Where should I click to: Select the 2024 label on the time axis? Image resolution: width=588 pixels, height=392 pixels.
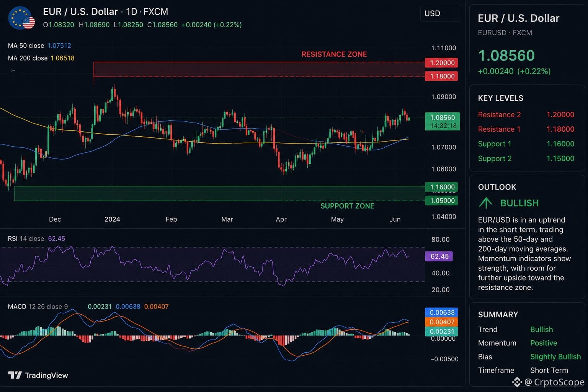click(x=112, y=219)
